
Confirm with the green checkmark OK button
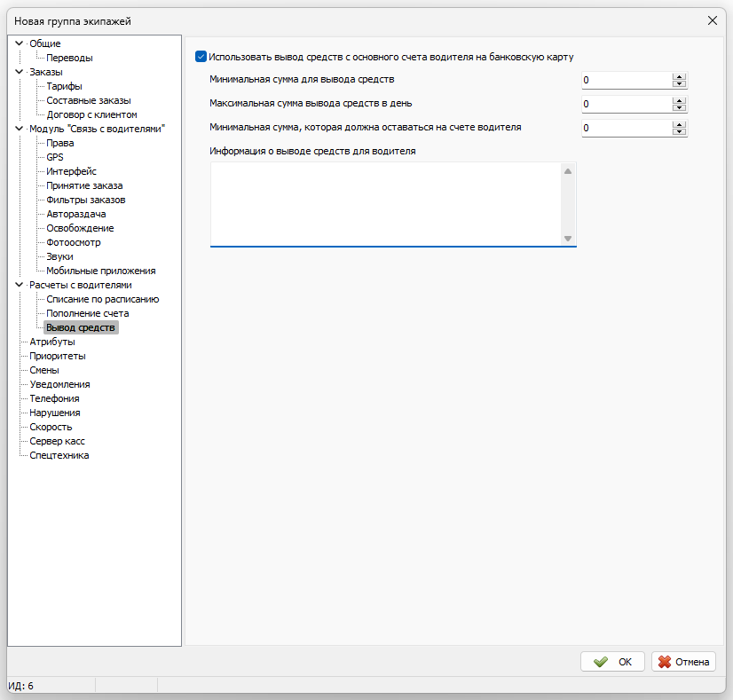[x=612, y=662]
